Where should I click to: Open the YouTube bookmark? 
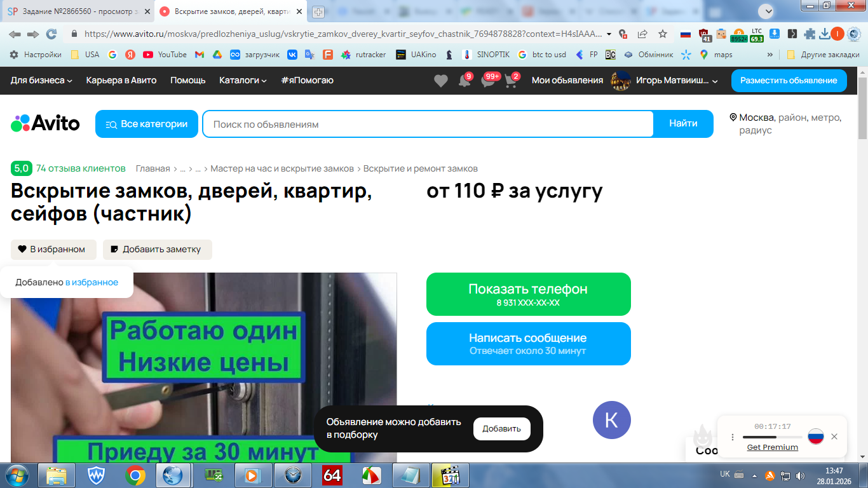coord(165,55)
